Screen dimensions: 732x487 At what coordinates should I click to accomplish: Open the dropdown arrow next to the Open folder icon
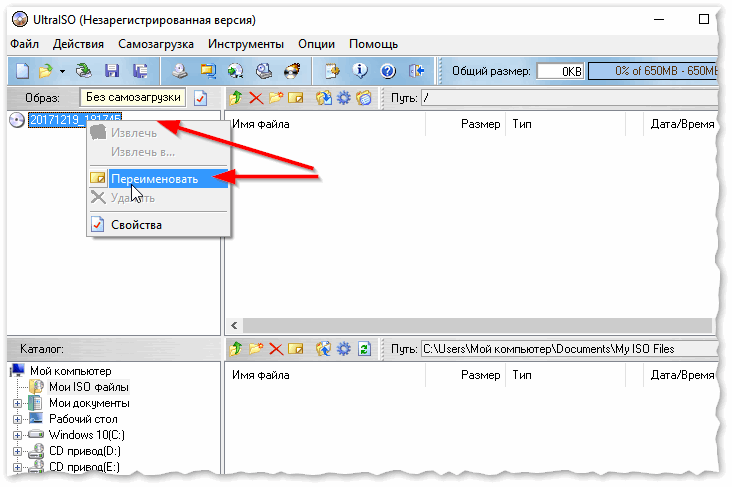[x=62, y=72]
